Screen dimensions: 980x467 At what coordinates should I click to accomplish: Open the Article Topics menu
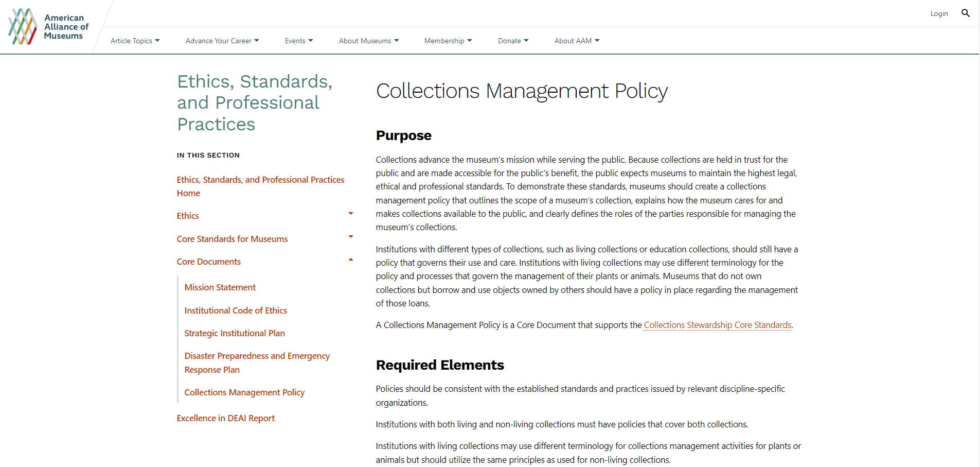tap(135, 41)
